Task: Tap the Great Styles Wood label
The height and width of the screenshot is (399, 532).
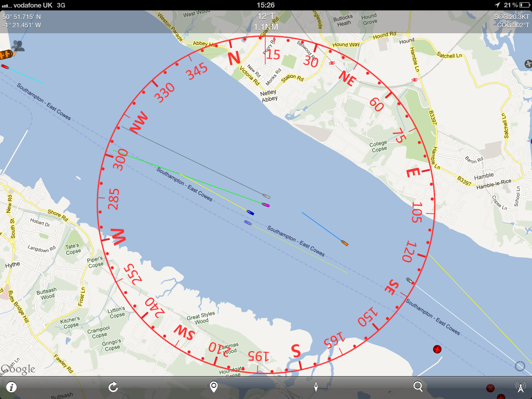Action: [201, 318]
